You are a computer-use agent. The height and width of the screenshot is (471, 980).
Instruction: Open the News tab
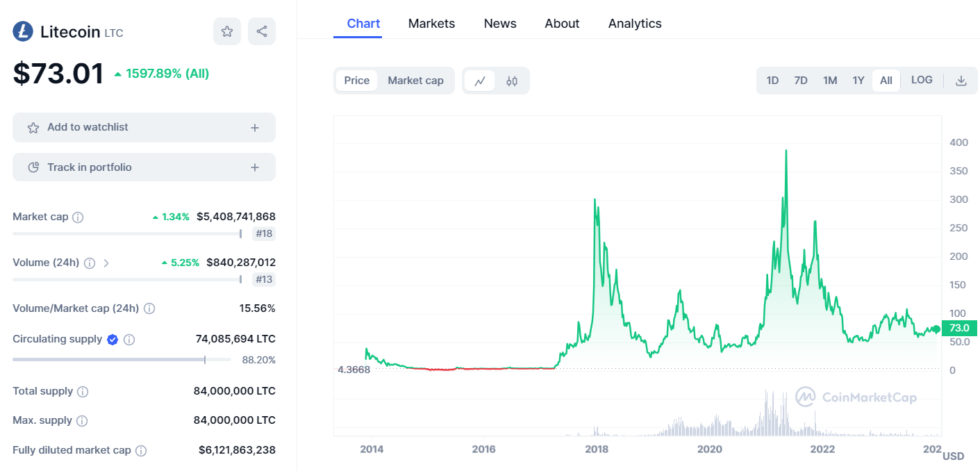click(500, 24)
